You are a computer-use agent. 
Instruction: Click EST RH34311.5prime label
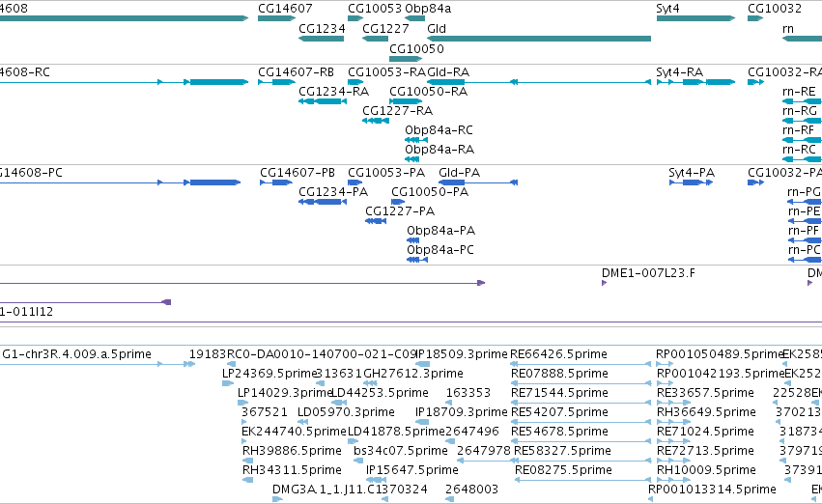point(292,470)
